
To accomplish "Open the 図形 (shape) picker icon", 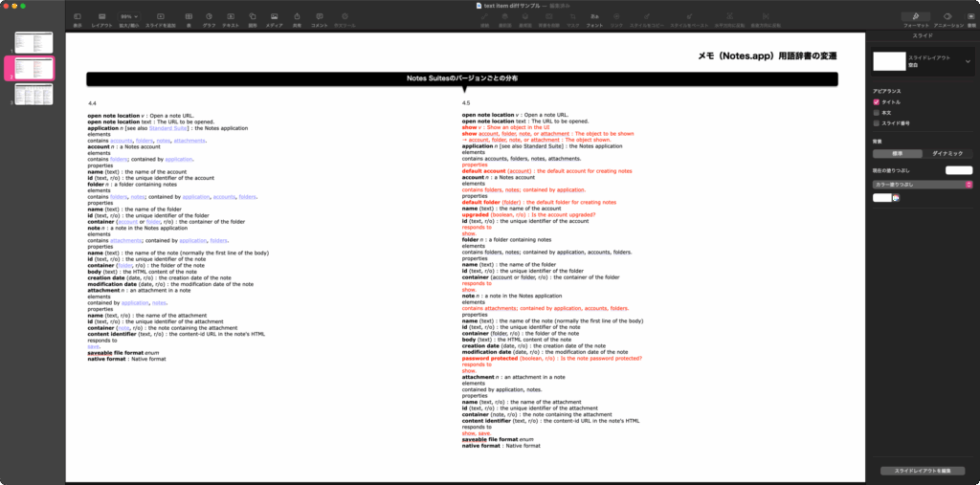I will coord(253,17).
